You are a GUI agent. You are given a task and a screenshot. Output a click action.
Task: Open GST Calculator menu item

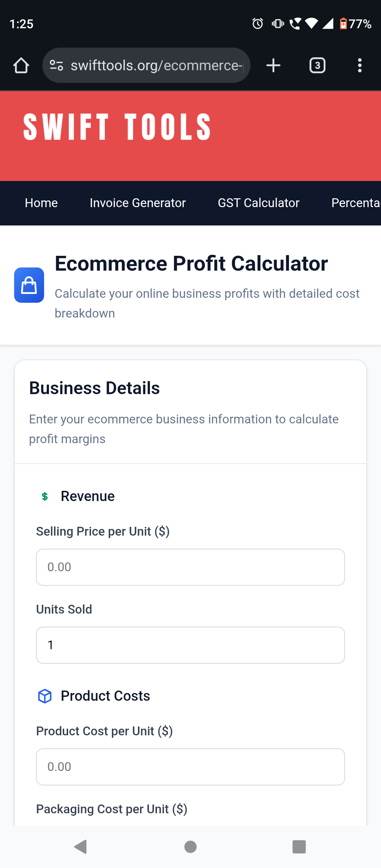259,203
